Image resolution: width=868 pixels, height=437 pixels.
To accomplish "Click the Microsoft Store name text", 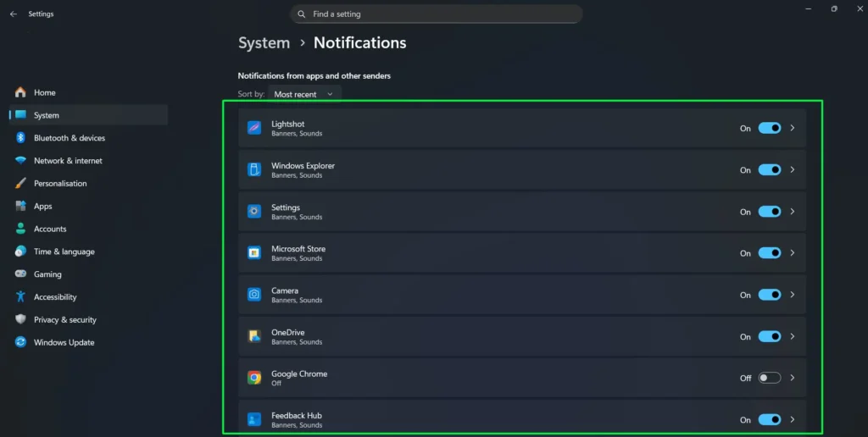I will coord(298,249).
